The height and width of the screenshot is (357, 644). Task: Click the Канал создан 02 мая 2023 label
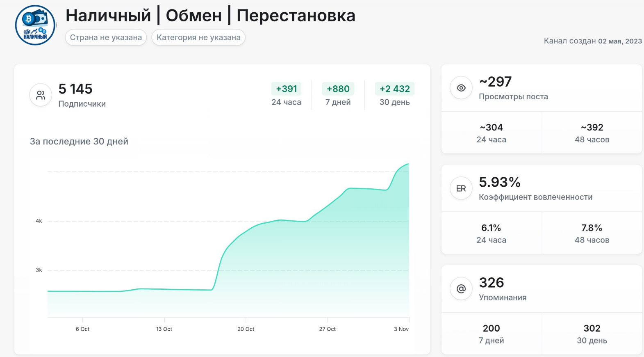click(x=592, y=41)
